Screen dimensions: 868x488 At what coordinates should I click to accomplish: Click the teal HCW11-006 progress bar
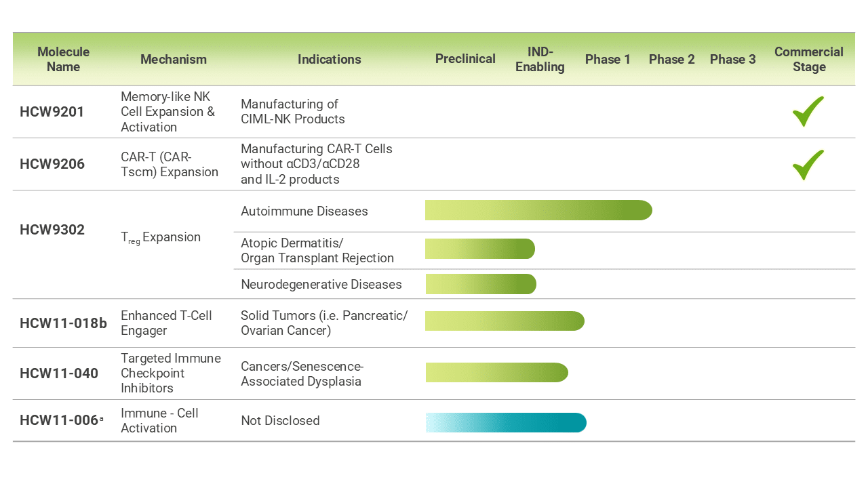[506, 422]
